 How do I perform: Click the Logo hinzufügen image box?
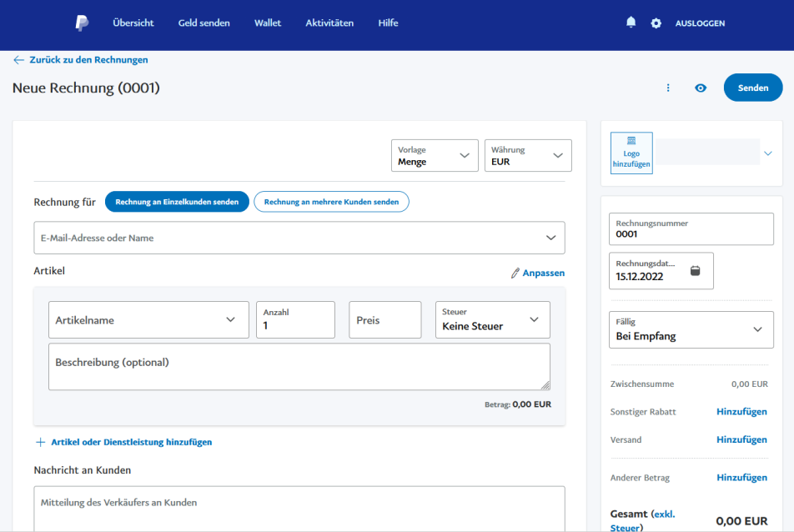point(631,153)
